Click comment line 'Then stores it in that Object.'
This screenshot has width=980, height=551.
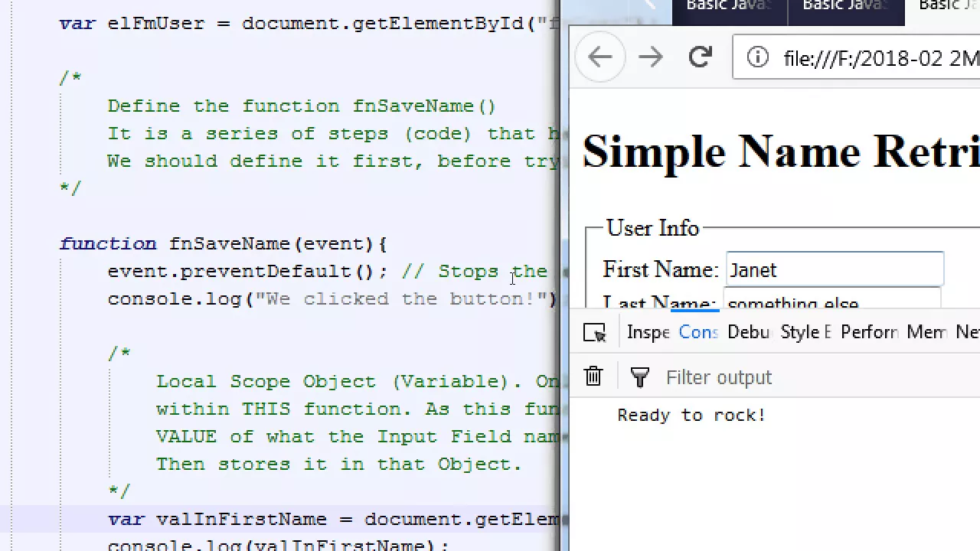tap(338, 464)
